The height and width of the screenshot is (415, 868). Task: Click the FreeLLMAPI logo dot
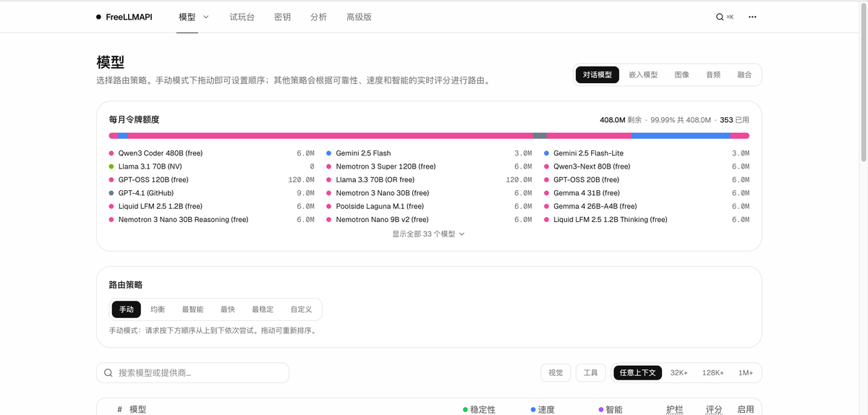point(98,17)
